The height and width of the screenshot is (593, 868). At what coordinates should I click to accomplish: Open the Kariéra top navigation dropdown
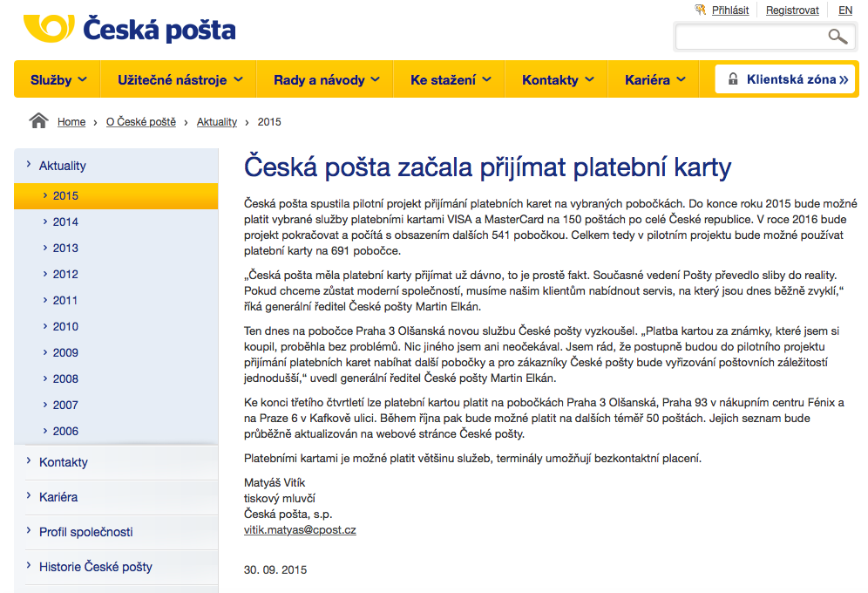[654, 79]
